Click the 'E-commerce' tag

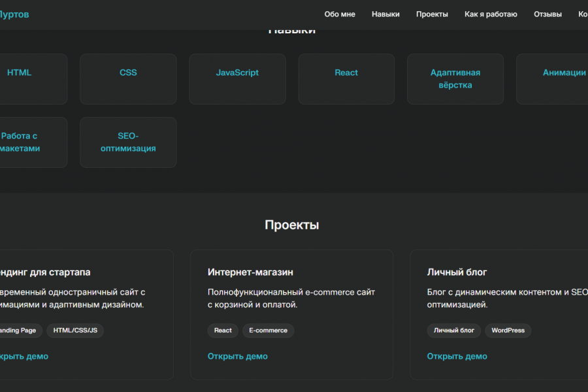[268, 331]
